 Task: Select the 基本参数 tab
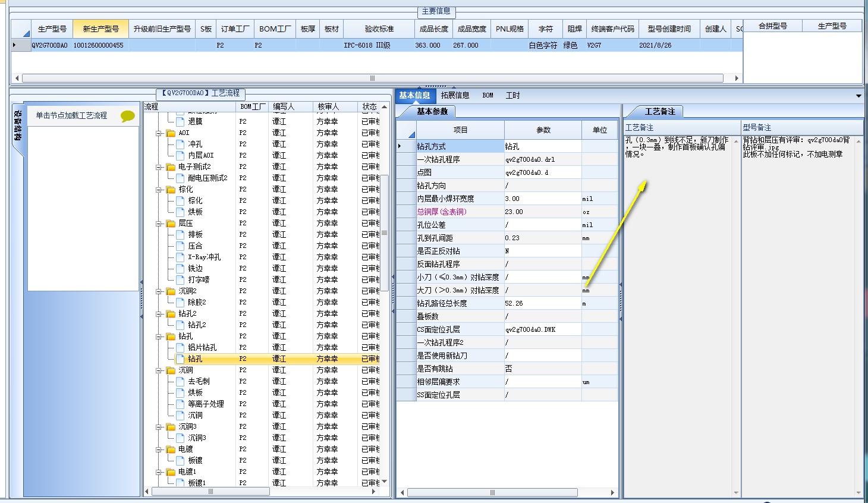coord(432,111)
